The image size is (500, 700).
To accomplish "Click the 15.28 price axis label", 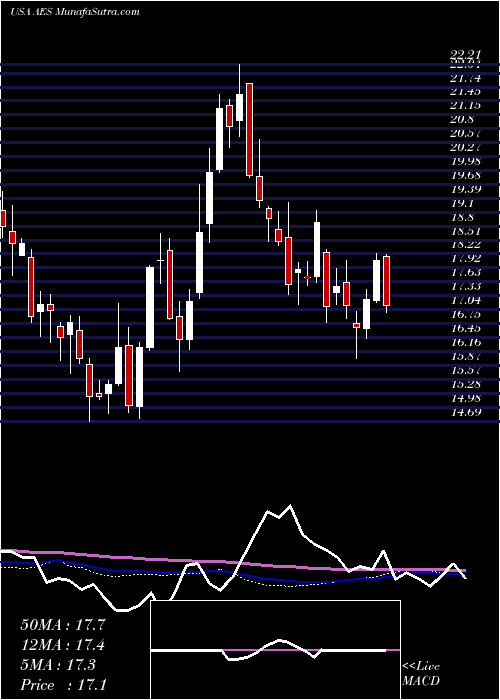I will point(465,383).
